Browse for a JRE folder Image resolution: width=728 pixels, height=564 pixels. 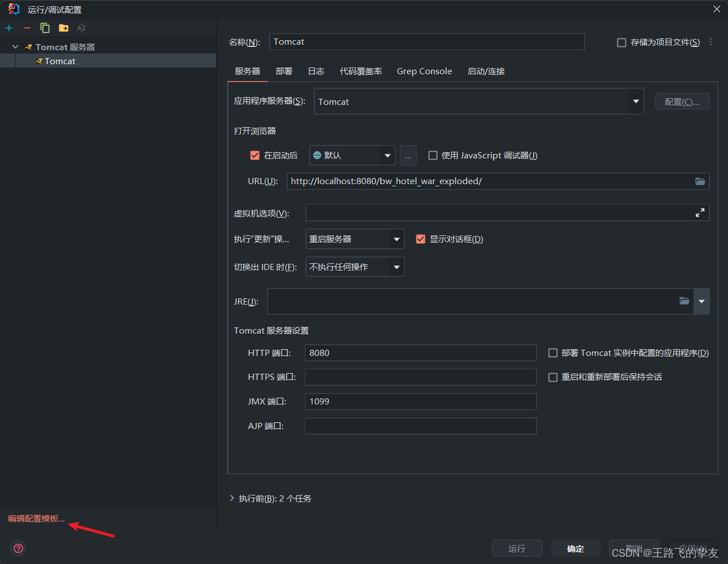[x=684, y=301]
